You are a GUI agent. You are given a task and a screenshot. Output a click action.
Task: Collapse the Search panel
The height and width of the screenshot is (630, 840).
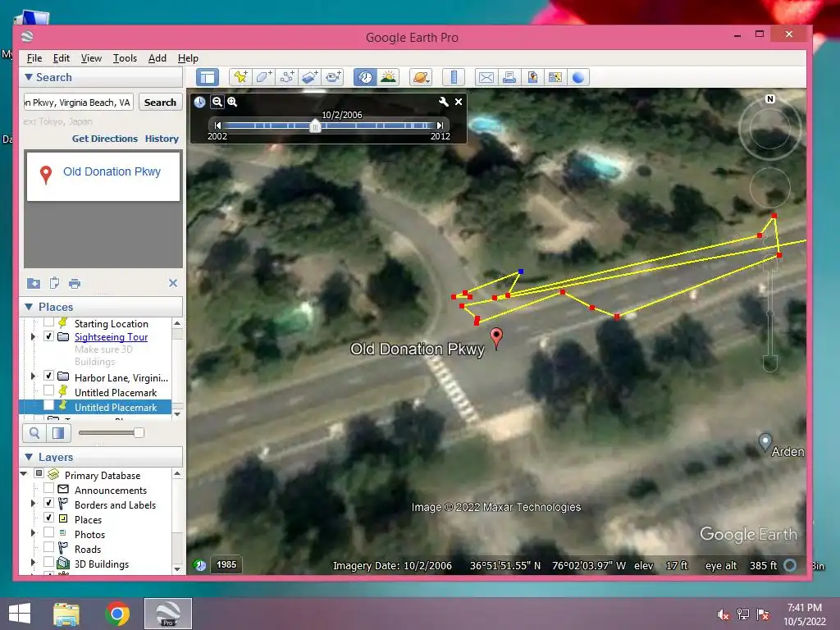pyautogui.click(x=29, y=77)
